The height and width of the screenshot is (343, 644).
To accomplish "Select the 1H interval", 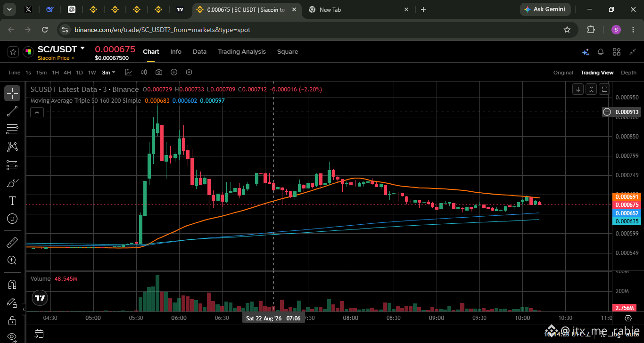I will pos(56,73).
